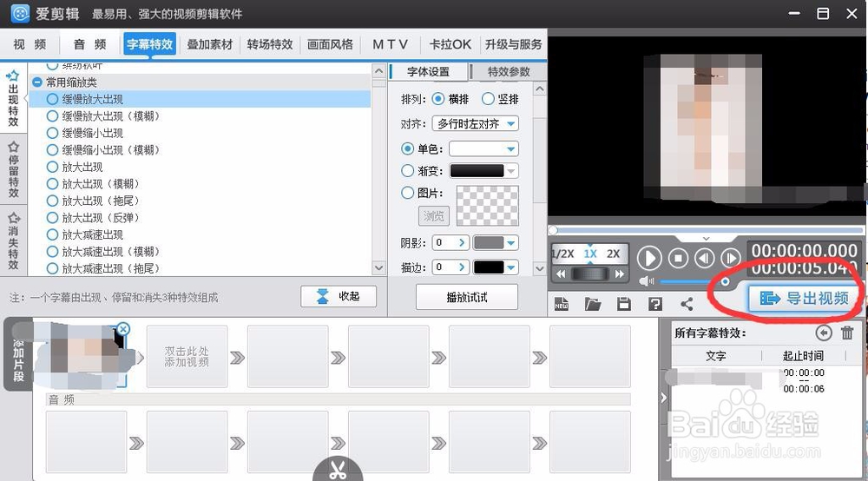Open existing project folder icon
The width and height of the screenshot is (868, 481).
593,304
